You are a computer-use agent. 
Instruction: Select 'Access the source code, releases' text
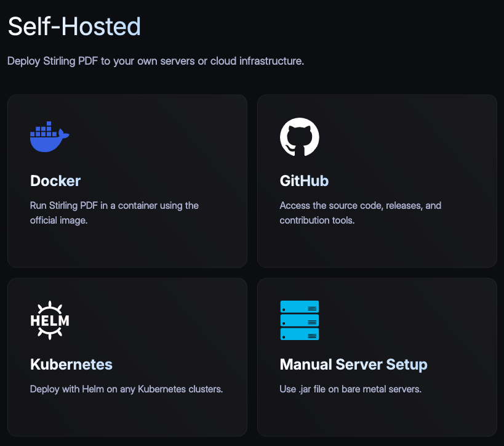351,206
